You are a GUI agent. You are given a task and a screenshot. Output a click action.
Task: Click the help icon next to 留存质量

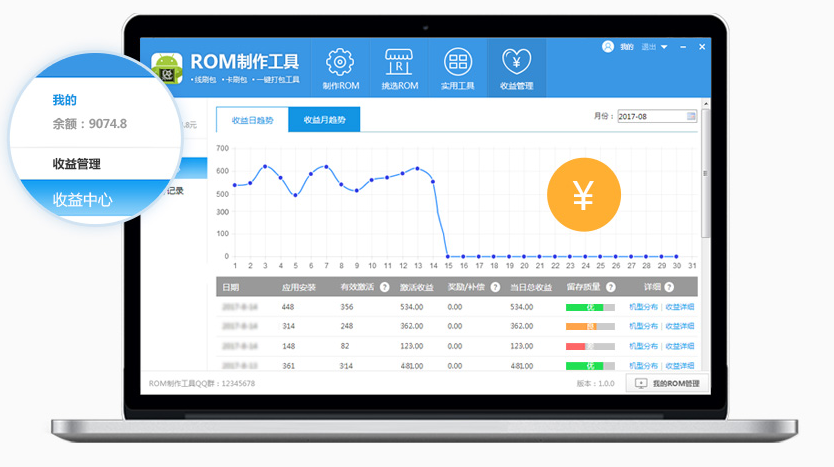click(609, 287)
